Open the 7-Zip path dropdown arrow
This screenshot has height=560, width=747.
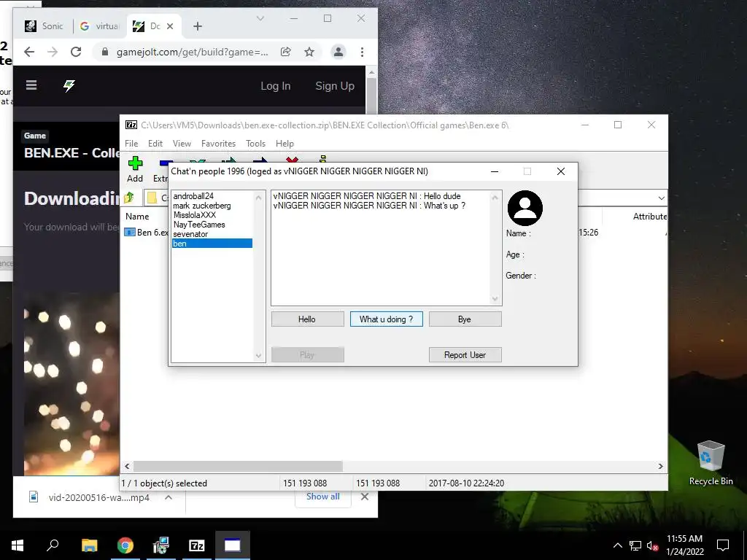661,198
